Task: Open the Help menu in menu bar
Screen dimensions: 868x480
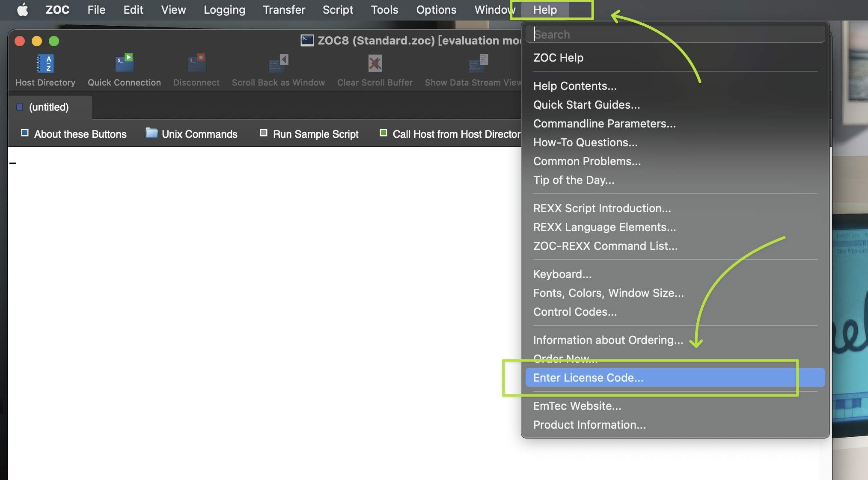Action: pyautogui.click(x=545, y=9)
